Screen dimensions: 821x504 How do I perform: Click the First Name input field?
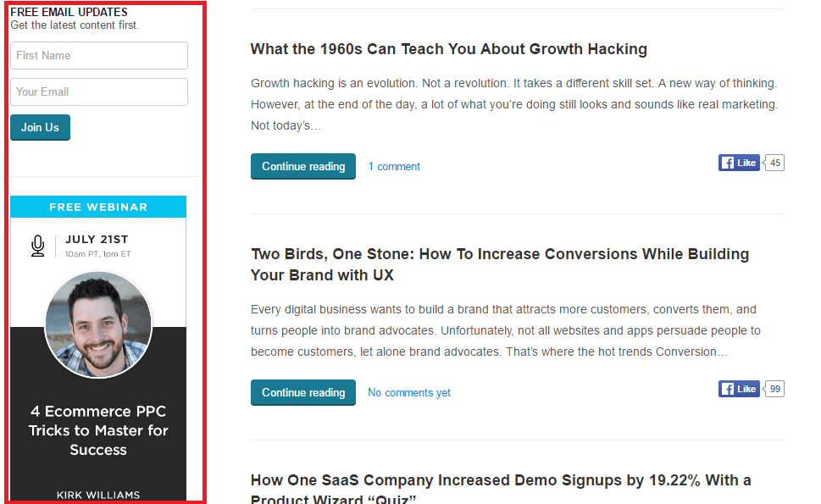click(x=99, y=55)
